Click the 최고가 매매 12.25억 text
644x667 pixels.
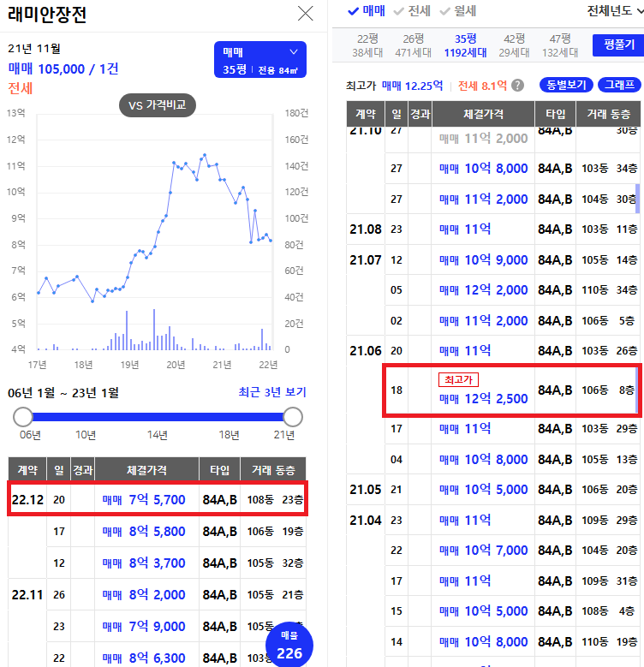point(394,86)
